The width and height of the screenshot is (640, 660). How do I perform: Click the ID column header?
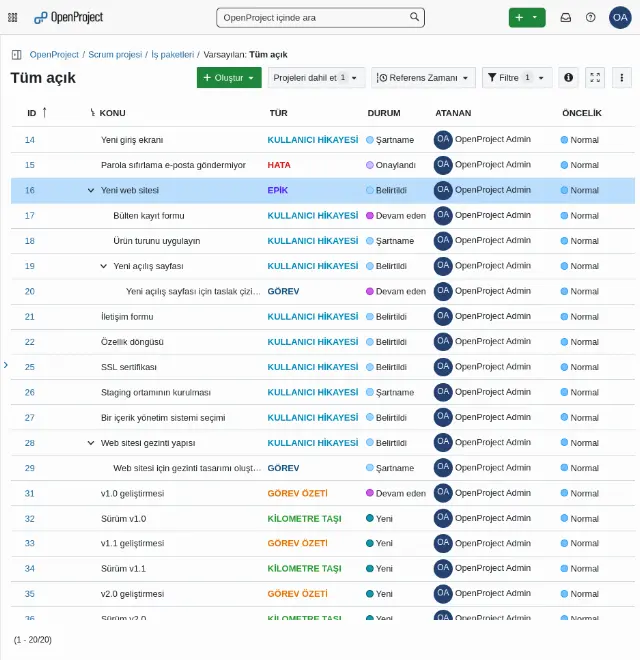(32, 113)
